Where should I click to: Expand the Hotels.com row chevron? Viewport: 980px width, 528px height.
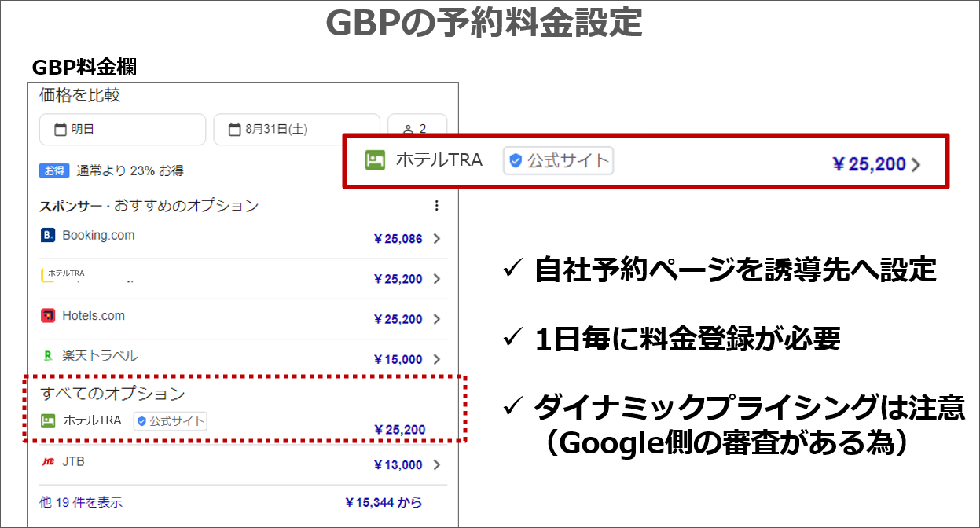pyautogui.click(x=437, y=319)
